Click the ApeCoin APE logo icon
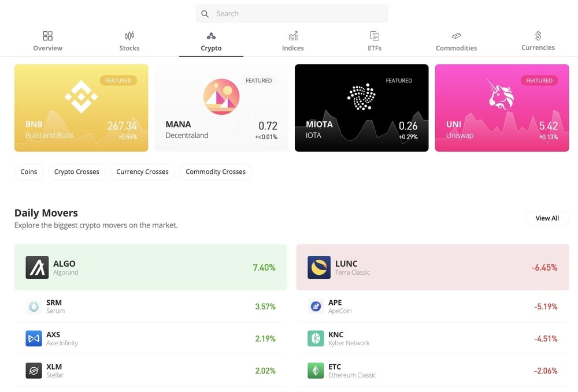Screen dimensions: 578x392 [x=316, y=307]
